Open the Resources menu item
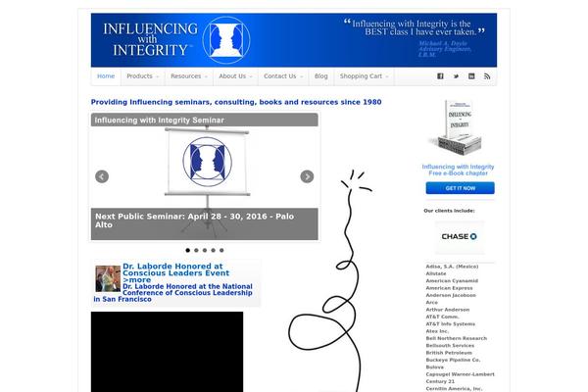This screenshot has height=392, width=588. 189,76
